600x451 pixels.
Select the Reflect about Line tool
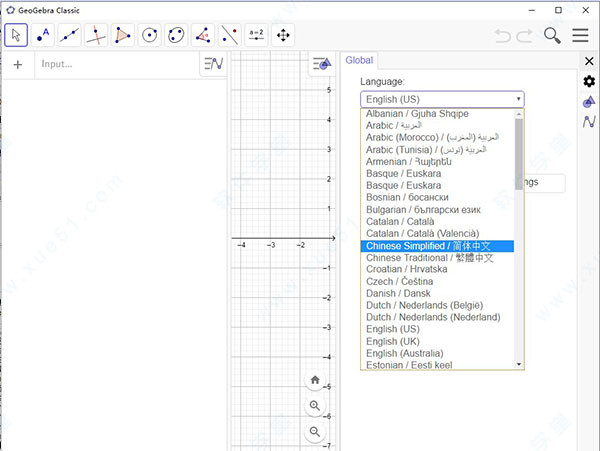[230, 35]
